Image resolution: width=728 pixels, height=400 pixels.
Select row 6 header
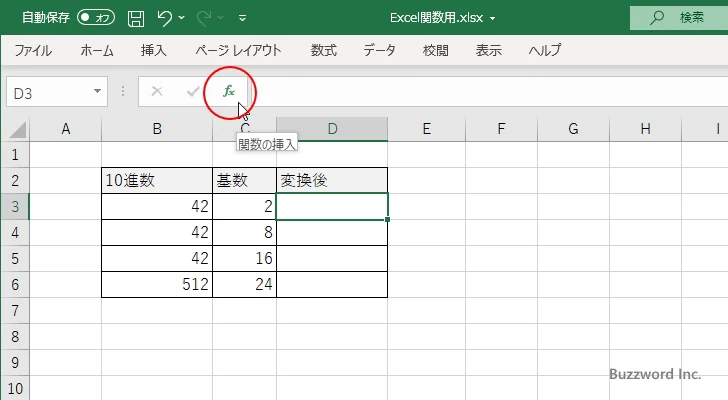click(15, 284)
